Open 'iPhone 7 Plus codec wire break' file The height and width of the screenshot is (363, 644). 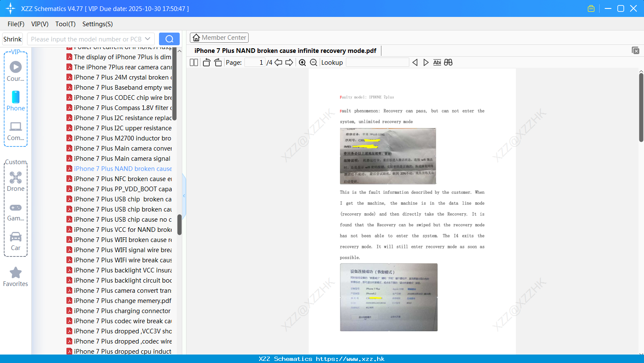[119, 321]
